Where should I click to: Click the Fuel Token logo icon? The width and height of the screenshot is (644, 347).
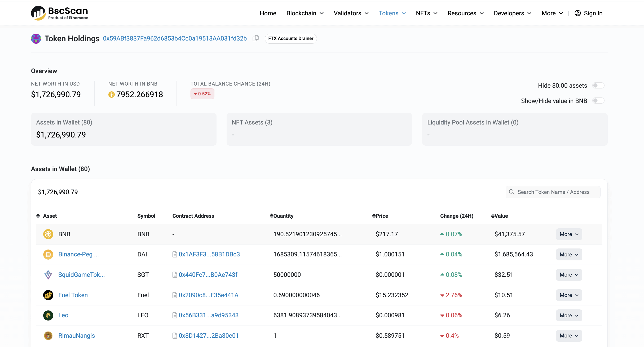click(x=48, y=295)
